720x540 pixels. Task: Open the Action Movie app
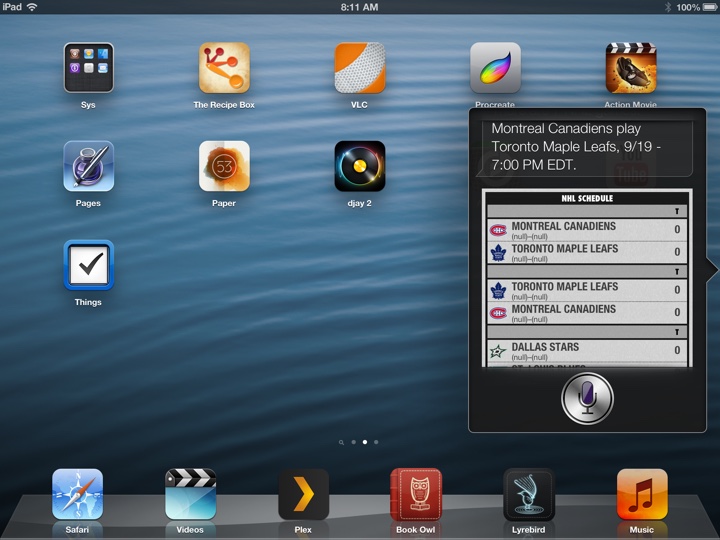coord(631,68)
